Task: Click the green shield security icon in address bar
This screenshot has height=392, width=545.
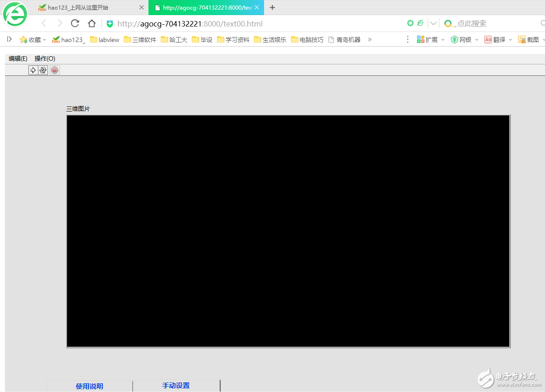Action: click(x=110, y=24)
